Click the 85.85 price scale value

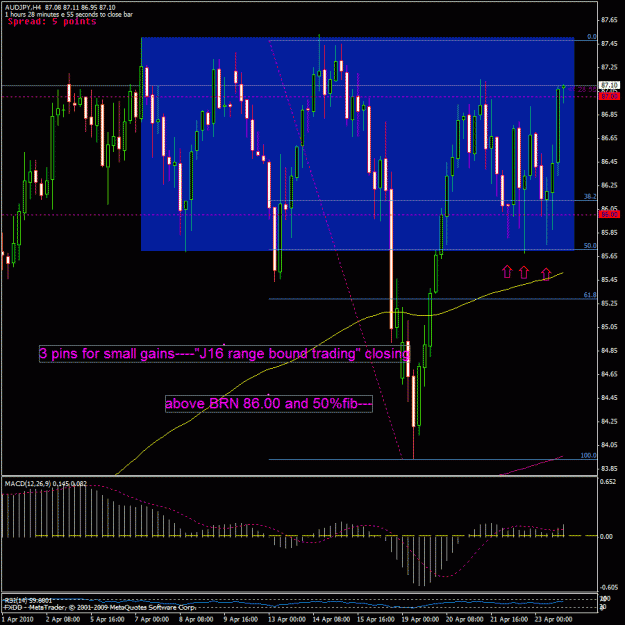tap(609, 232)
